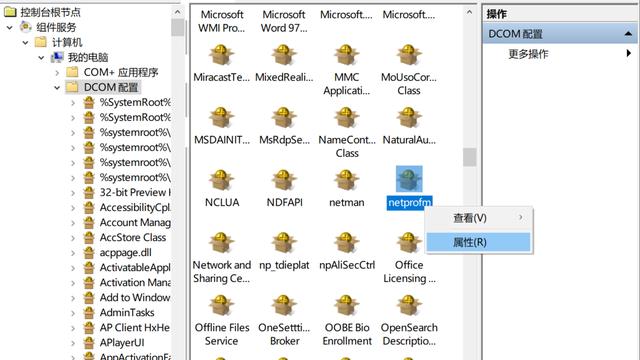
Task: Select DCOM 配置 in the tree
Action: [x=111, y=87]
